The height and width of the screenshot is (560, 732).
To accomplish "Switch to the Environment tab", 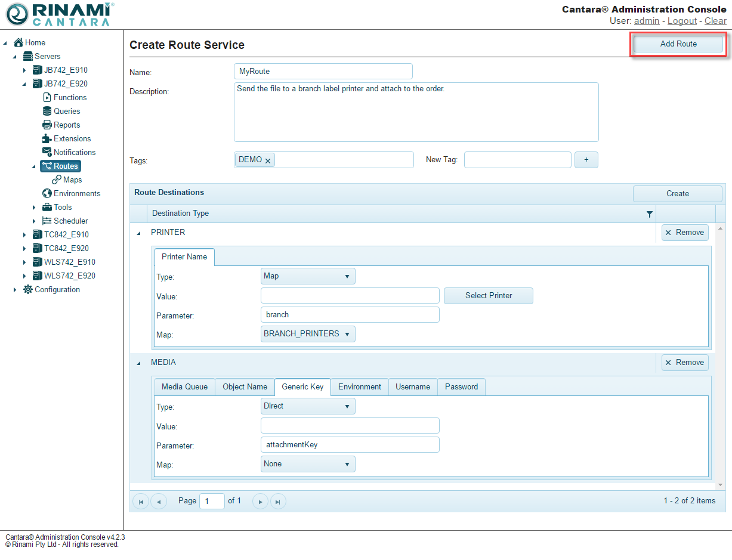I will (359, 387).
